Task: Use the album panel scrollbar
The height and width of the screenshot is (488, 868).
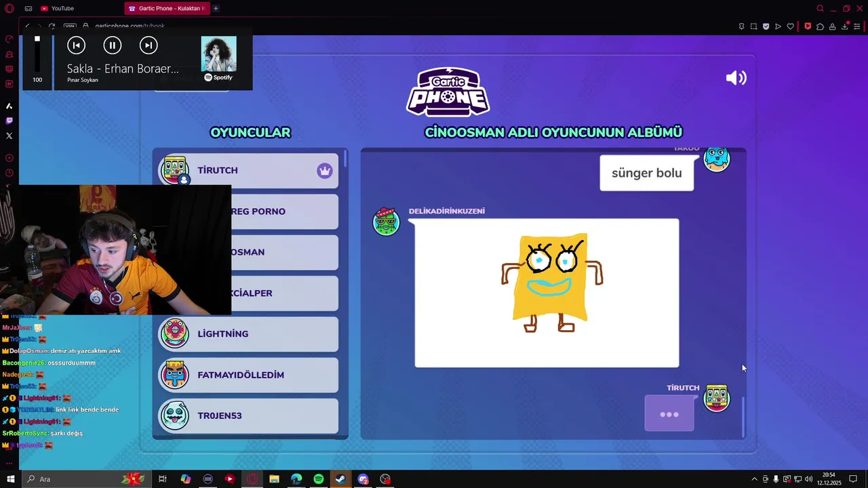Action: click(x=744, y=417)
